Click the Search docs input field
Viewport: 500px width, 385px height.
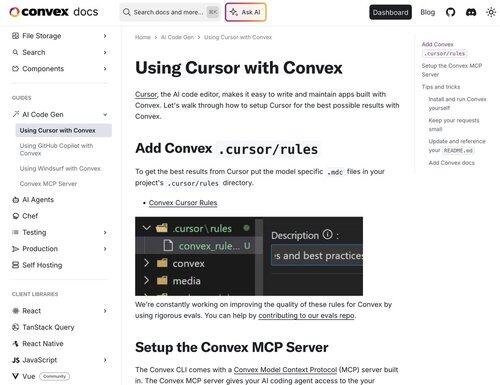point(170,12)
